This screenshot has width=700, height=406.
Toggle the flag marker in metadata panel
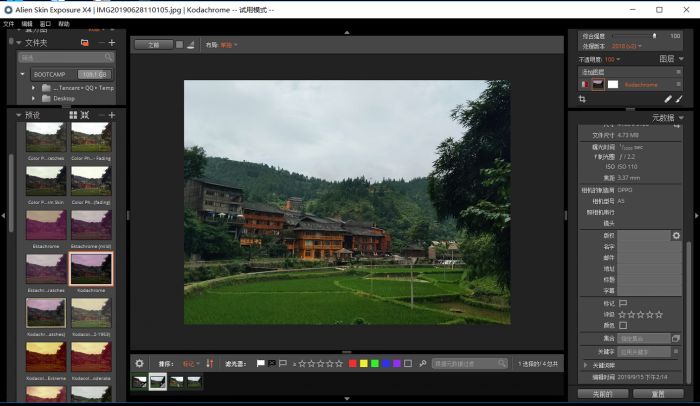point(623,303)
